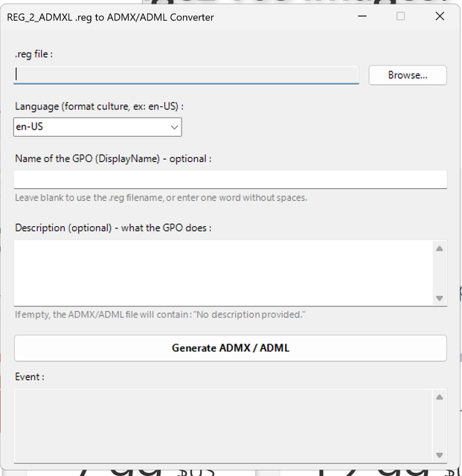462x476 pixels.
Task: Click the Event log scrollbar track
Action: tap(439, 426)
